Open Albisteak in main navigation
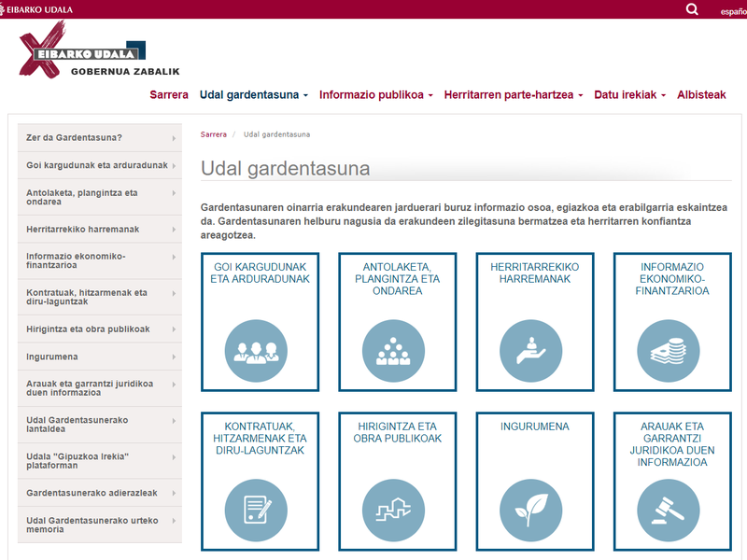 tap(701, 95)
